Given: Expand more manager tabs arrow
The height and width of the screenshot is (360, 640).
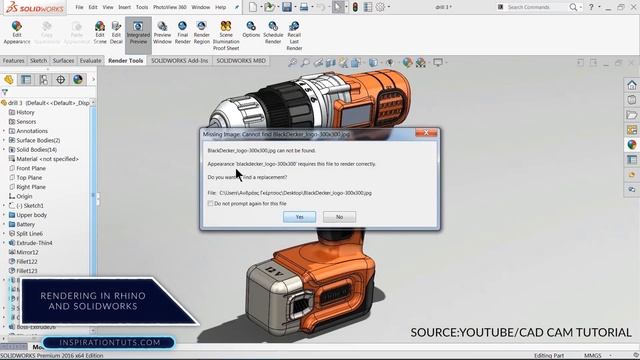Looking at the screenshot, I should [93, 80].
